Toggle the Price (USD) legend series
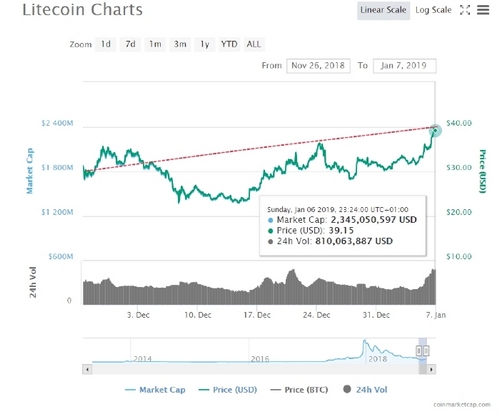Viewport: 500px width, 417px height. 228,390
